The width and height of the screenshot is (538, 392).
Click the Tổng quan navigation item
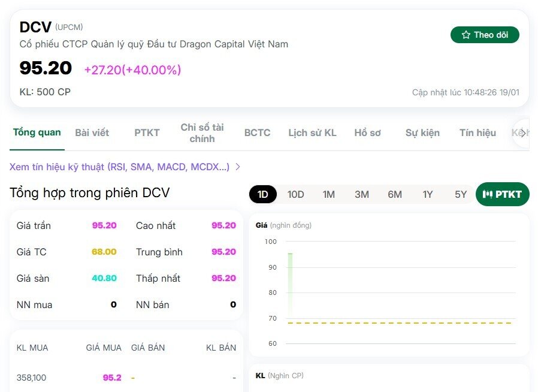[x=37, y=132]
